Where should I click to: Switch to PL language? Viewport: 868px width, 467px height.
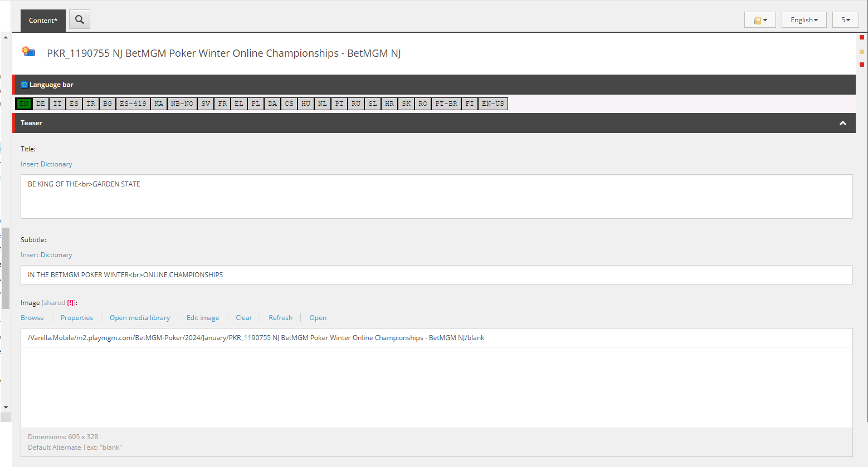click(256, 104)
